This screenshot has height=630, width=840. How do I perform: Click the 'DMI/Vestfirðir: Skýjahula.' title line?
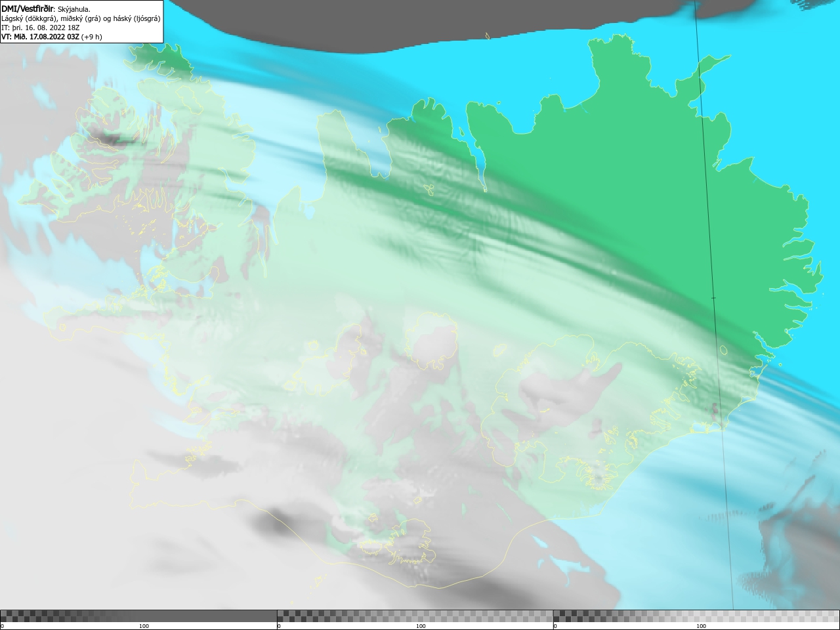click(x=46, y=9)
